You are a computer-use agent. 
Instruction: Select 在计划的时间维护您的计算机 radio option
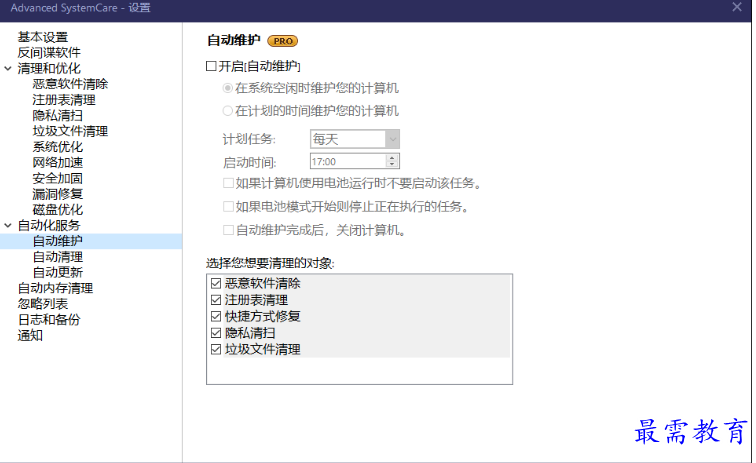[228, 111]
